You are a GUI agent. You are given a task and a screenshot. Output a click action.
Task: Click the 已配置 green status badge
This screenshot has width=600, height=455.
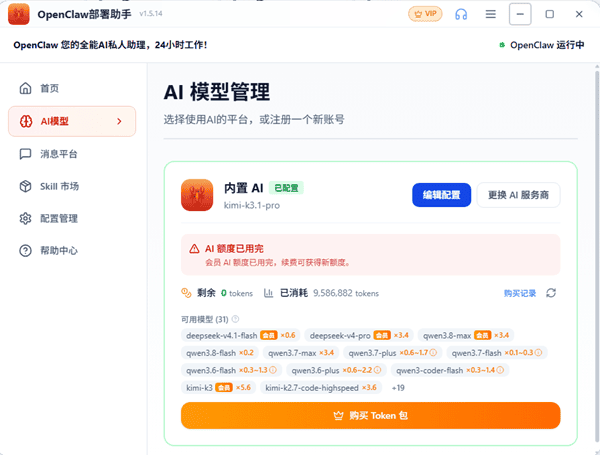tap(286, 188)
